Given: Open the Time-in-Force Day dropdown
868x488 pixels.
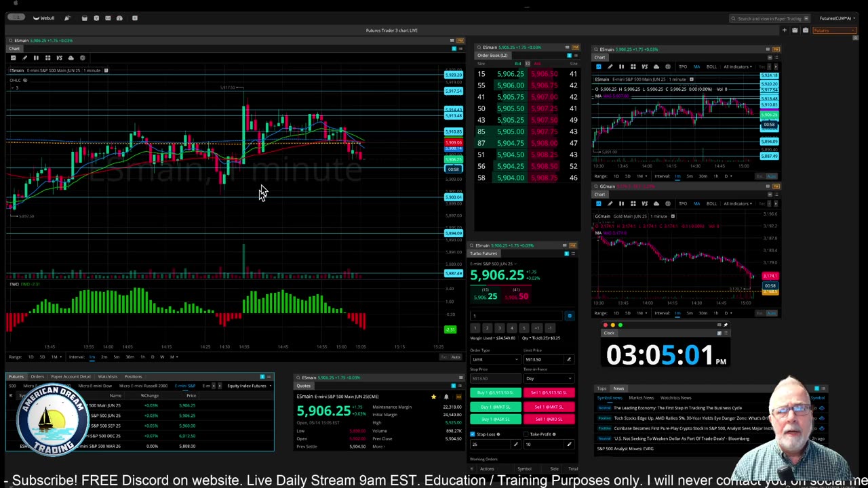Looking at the screenshot, I should click(548, 378).
